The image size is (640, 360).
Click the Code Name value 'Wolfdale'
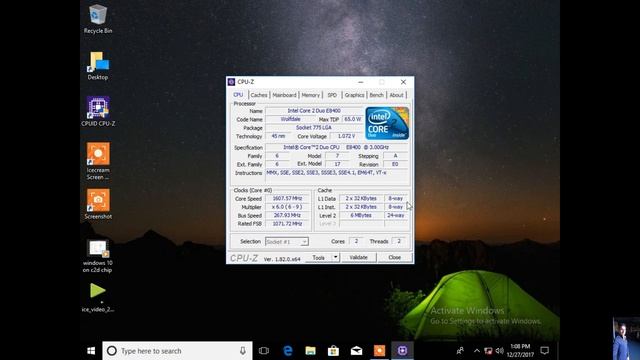[290, 119]
